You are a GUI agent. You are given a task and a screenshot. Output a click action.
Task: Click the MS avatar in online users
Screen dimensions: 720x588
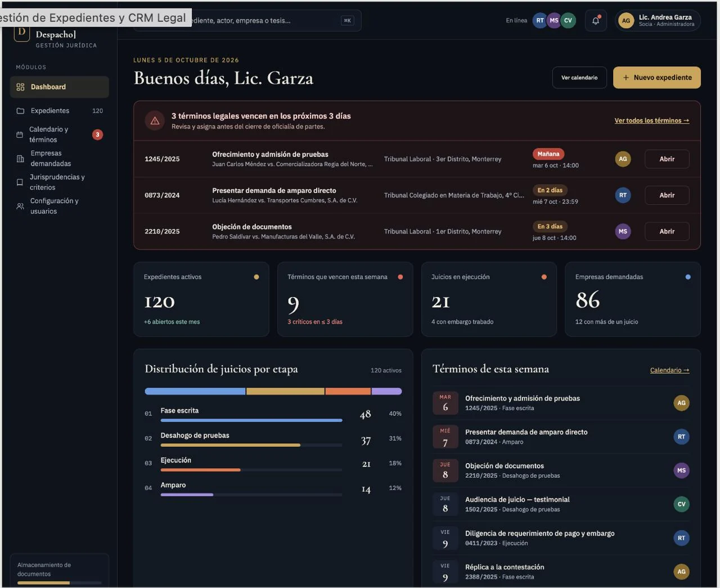pyautogui.click(x=554, y=21)
